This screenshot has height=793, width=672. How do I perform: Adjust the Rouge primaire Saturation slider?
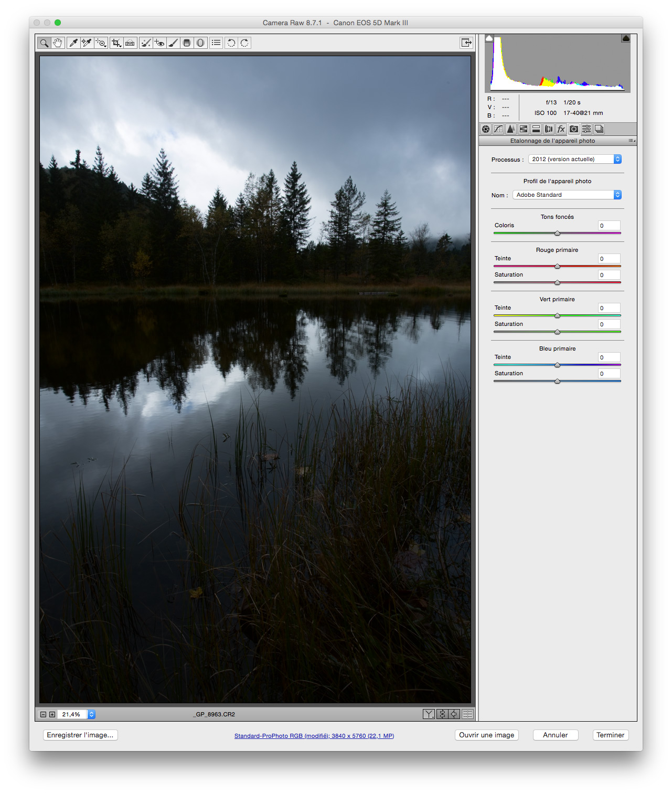tap(558, 282)
